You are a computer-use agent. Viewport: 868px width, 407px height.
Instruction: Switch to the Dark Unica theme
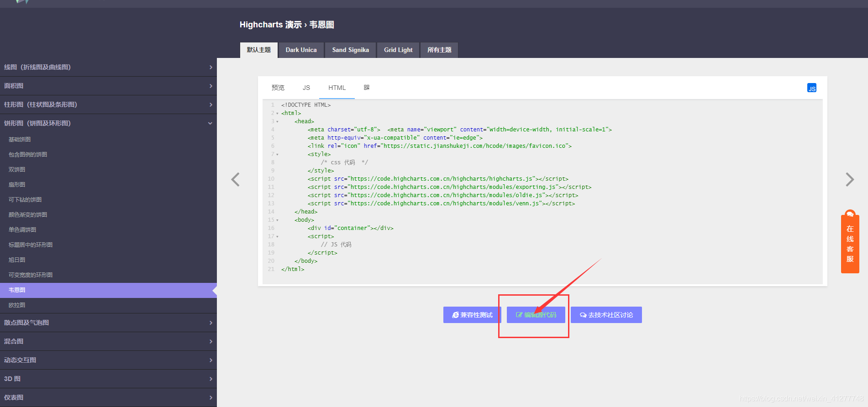[301, 50]
